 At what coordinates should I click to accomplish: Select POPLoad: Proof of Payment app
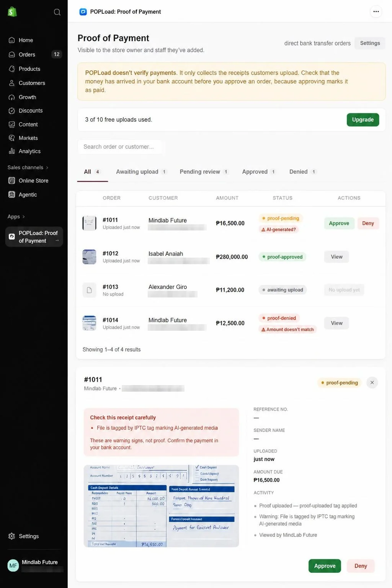34,237
